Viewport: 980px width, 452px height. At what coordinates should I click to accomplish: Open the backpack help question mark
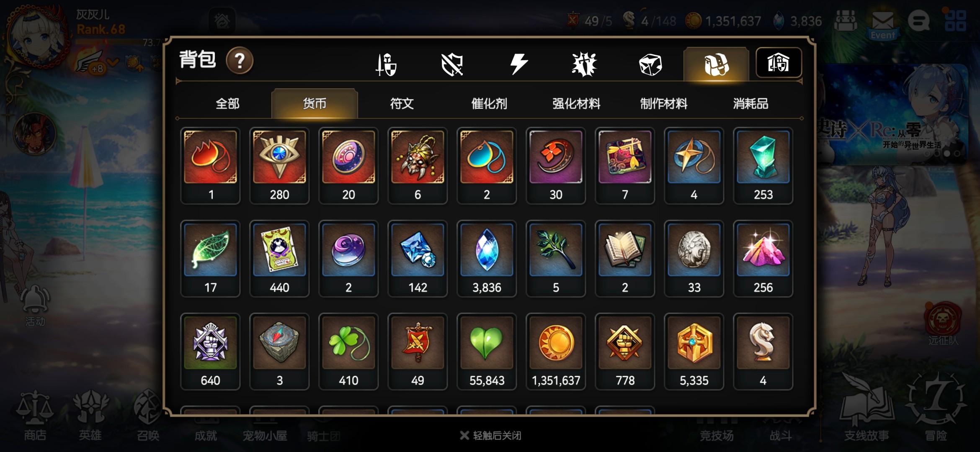tap(240, 61)
